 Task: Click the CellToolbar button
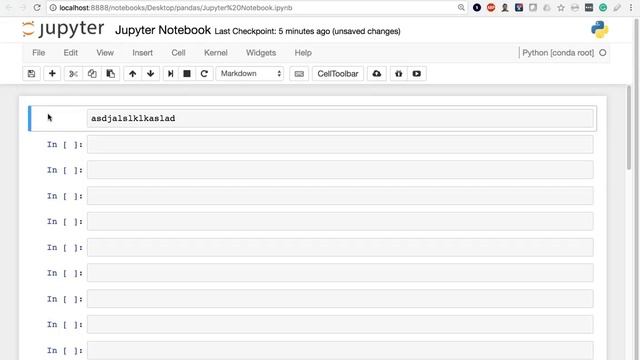coord(338,74)
